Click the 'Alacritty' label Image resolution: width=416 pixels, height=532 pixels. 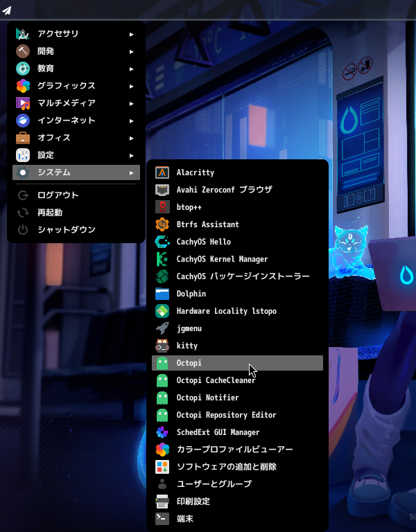[196, 172]
